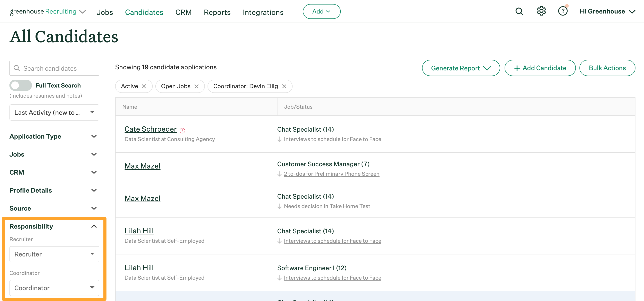Open the Hi Greenhouse account menu
Image resolution: width=644 pixels, height=301 pixels.
[x=607, y=11]
